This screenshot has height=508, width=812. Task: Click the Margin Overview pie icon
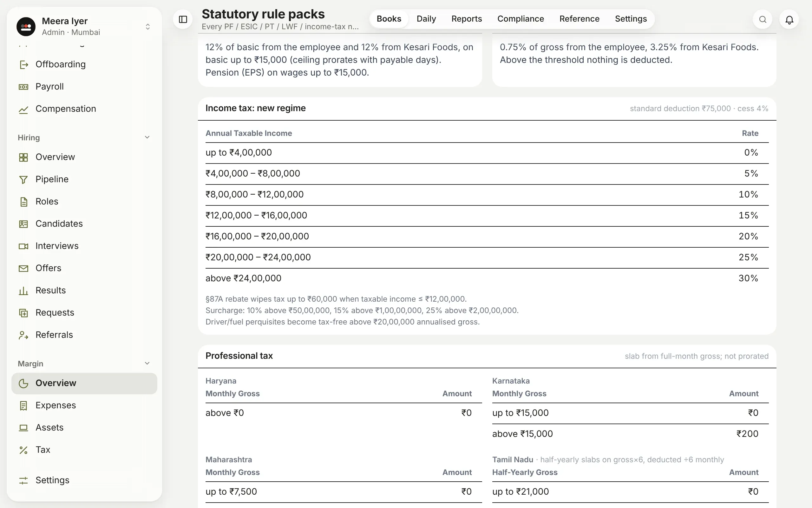click(x=23, y=383)
